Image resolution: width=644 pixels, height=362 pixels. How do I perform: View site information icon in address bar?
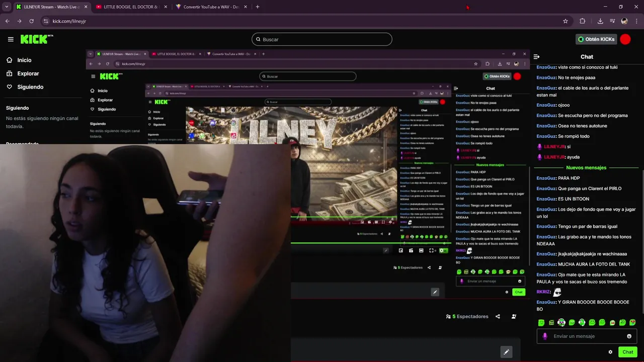tap(46, 21)
